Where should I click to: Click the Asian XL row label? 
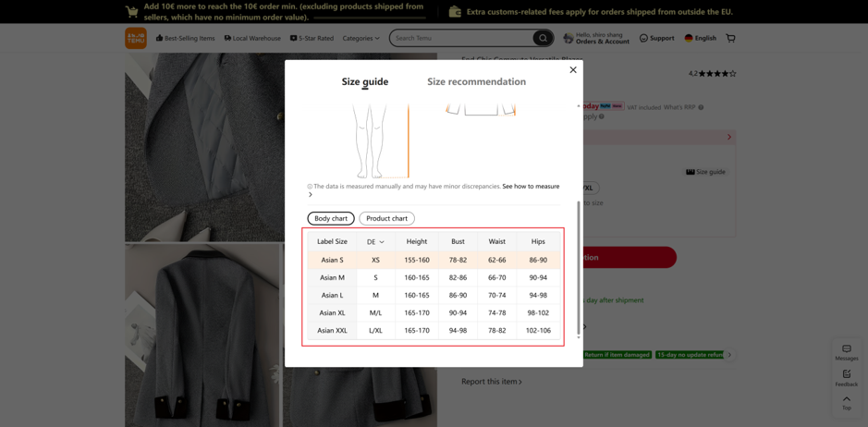tap(332, 313)
